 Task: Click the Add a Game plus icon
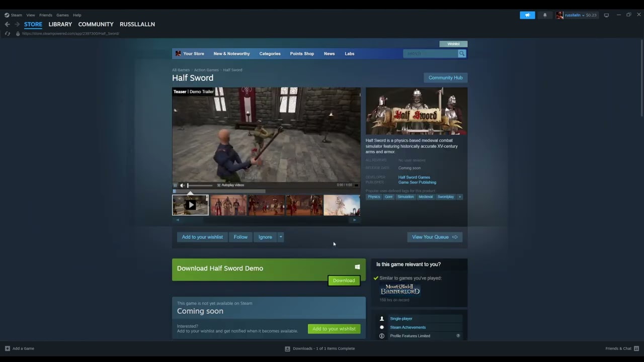click(x=7, y=348)
